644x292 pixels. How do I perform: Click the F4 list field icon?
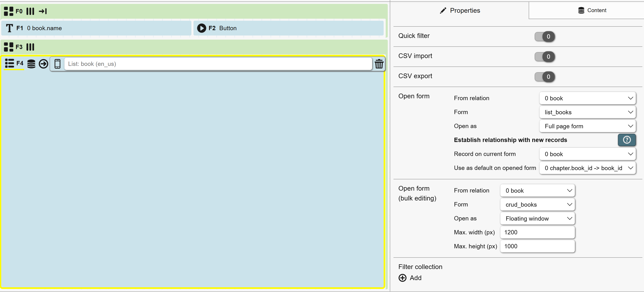click(x=9, y=63)
